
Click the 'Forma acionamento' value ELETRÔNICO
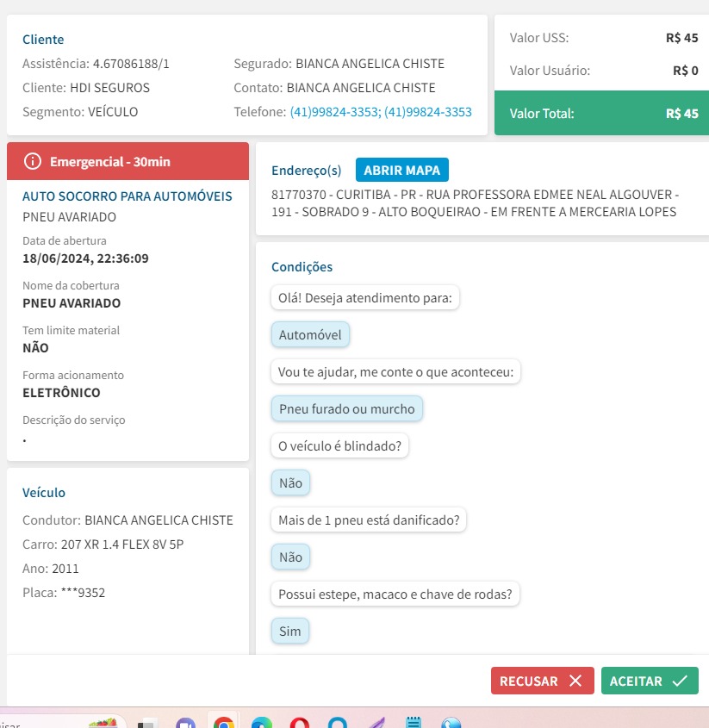click(61, 393)
